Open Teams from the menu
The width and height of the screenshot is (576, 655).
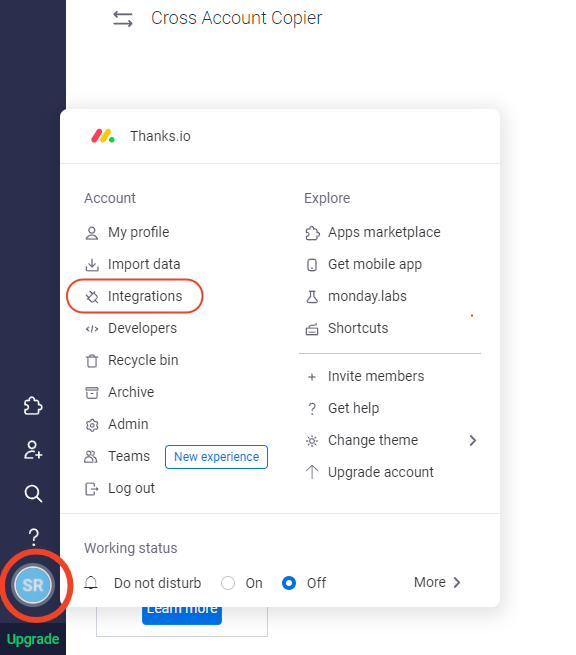pos(129,456)
